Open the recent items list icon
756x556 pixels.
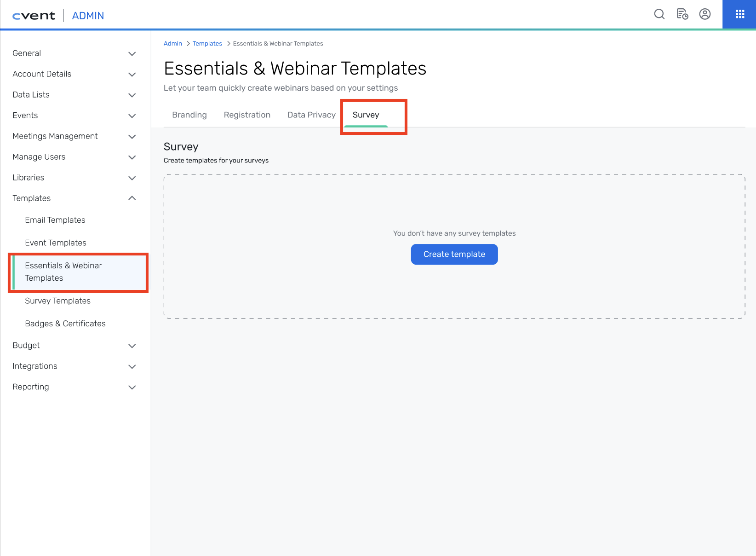[x=682, y=14]
